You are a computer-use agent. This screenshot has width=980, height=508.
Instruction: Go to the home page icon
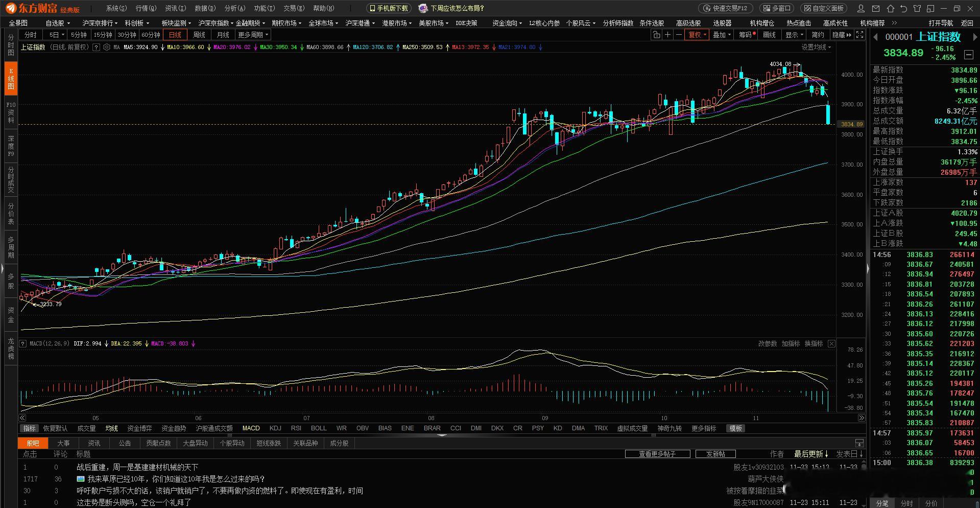(891, 8)
